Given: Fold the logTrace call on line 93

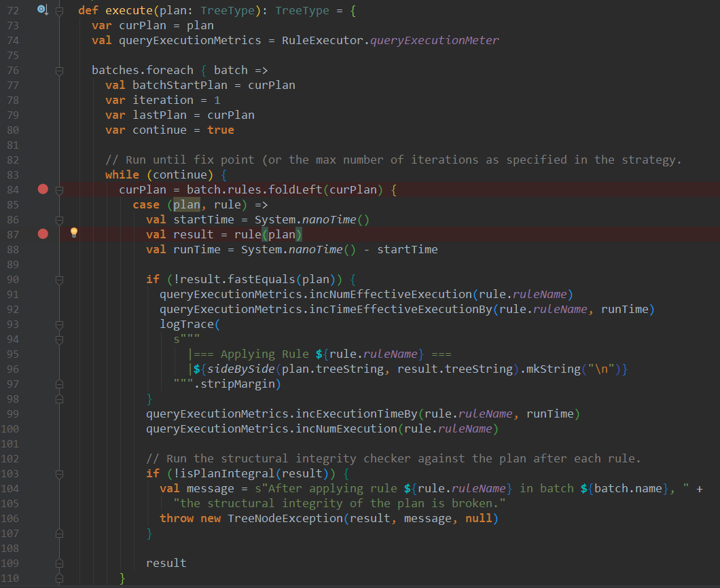Looking at the screenshot, I should (x=60, y=325).
